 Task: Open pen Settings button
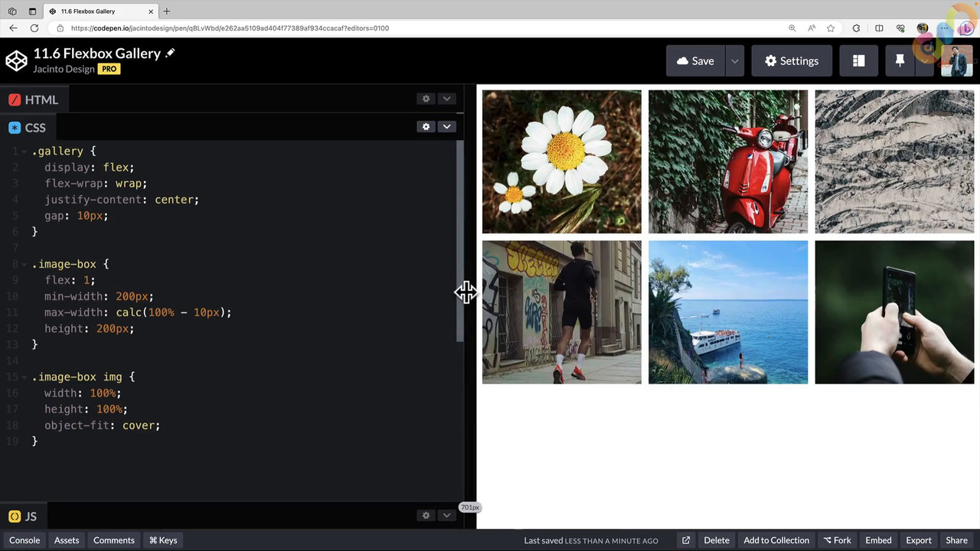coord(792,61)
